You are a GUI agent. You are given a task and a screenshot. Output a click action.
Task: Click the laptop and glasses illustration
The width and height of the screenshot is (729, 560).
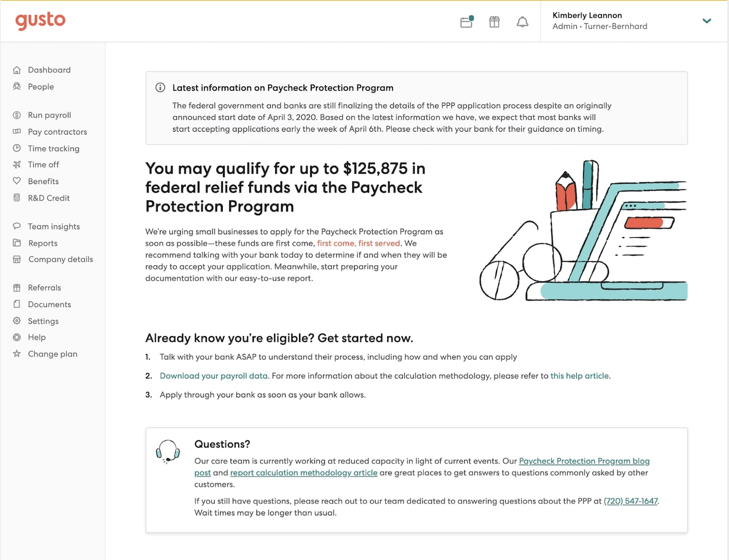(583, 231)
